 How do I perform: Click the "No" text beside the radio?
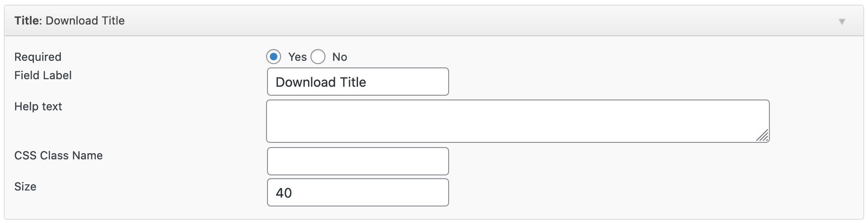coord(340,57)
